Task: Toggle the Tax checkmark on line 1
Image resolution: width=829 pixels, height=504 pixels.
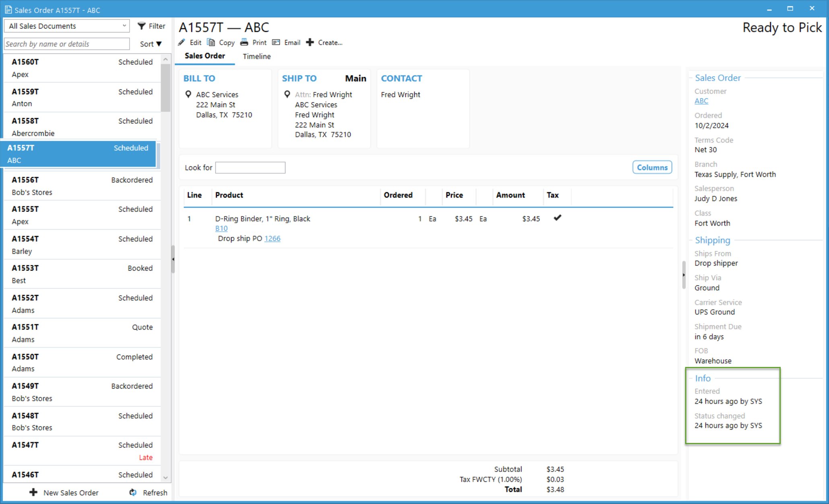Action: click(x=557, y=218)
